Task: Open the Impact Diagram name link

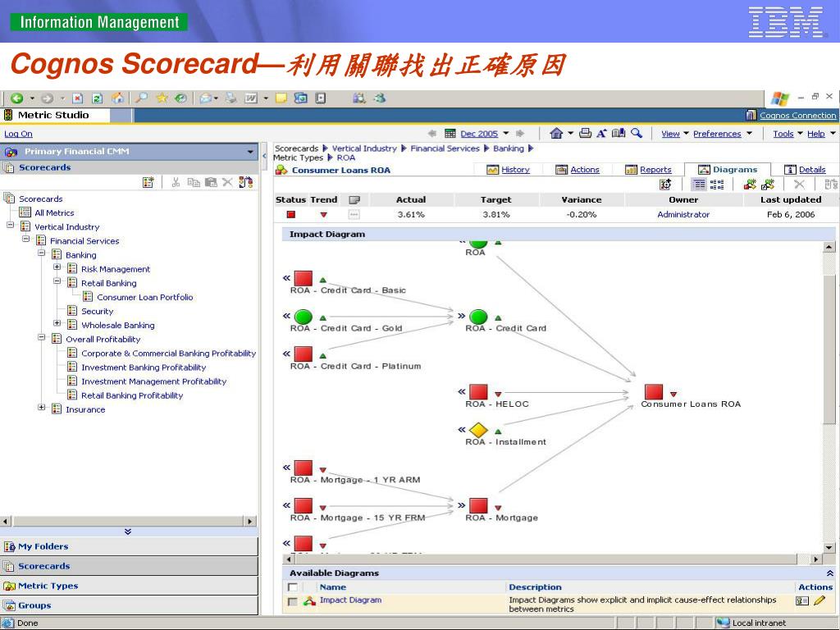Action: coord(350,600)
